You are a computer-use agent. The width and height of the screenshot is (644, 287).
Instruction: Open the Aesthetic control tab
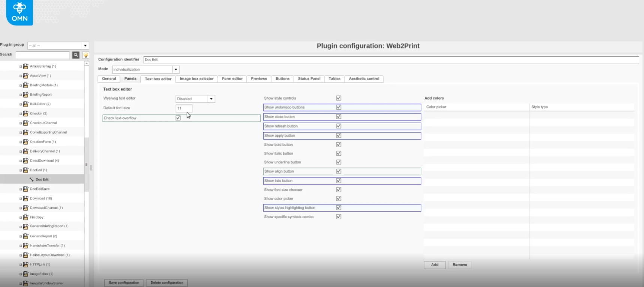364,79
